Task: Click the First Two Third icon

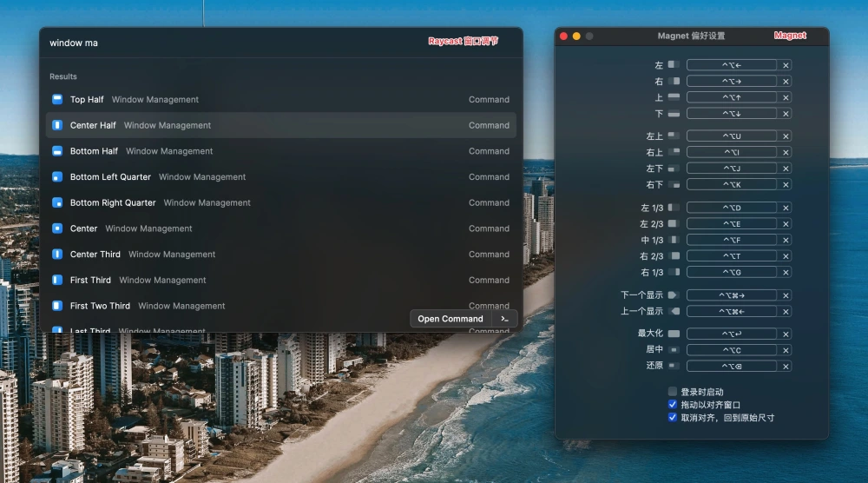Action: [x=57, y=306]
